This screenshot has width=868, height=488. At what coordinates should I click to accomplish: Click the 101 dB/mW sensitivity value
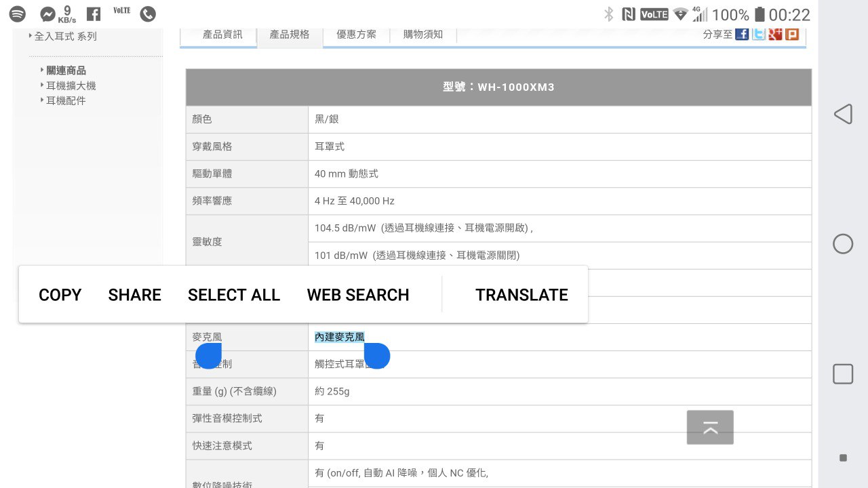(417, 255)
